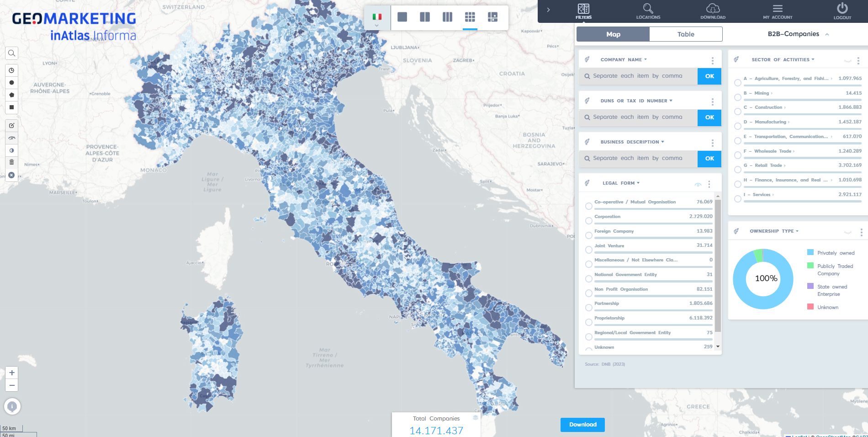Open the map search magnifier tool

(12, 53)
